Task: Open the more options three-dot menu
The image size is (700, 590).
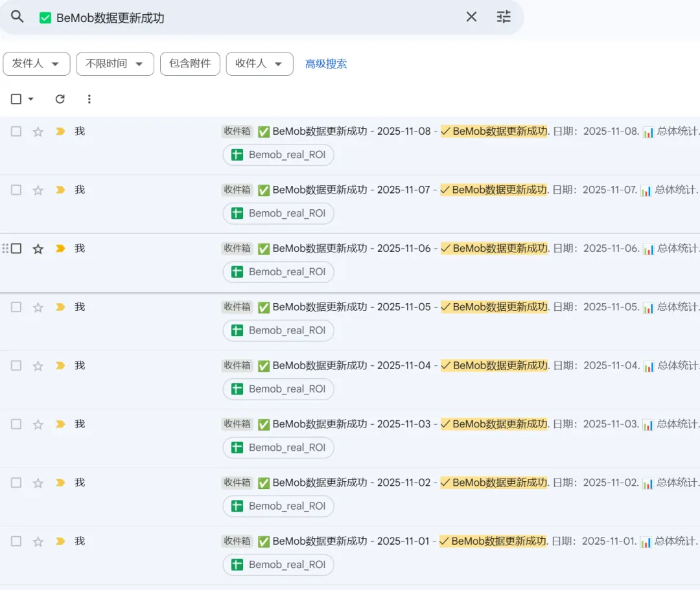Action: tap(89, 99)
